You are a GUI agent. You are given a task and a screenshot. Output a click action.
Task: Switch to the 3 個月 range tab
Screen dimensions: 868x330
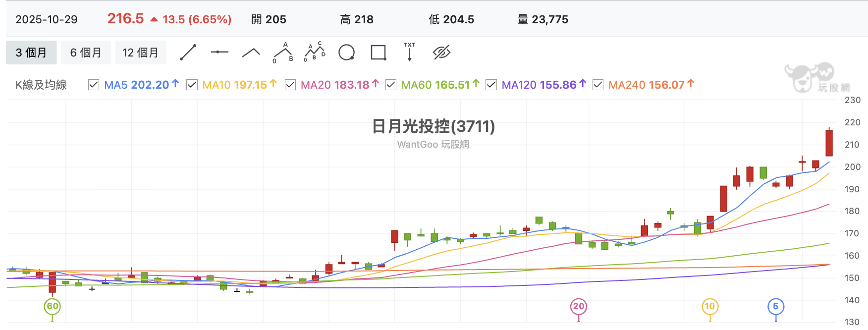31,53
